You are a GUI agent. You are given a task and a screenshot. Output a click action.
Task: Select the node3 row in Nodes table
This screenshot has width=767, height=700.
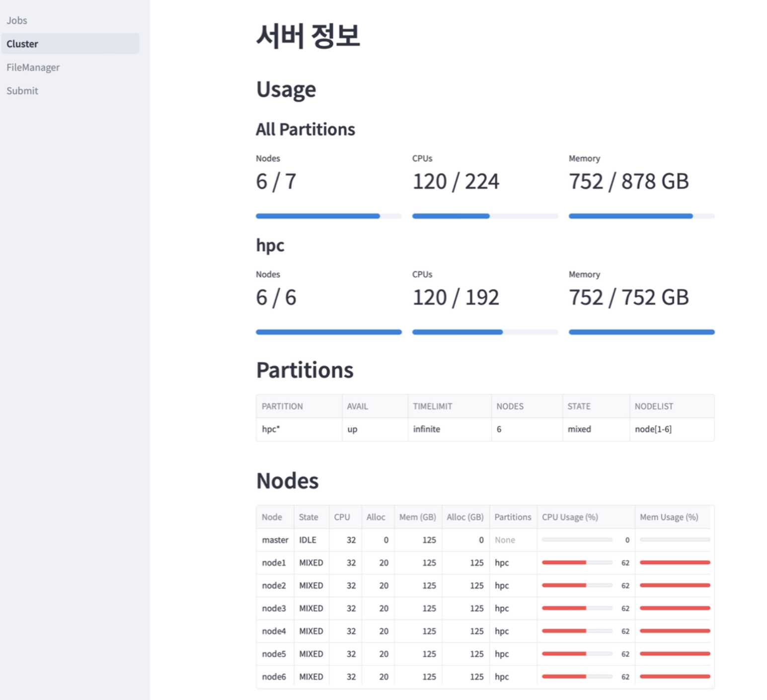(274, 608)
